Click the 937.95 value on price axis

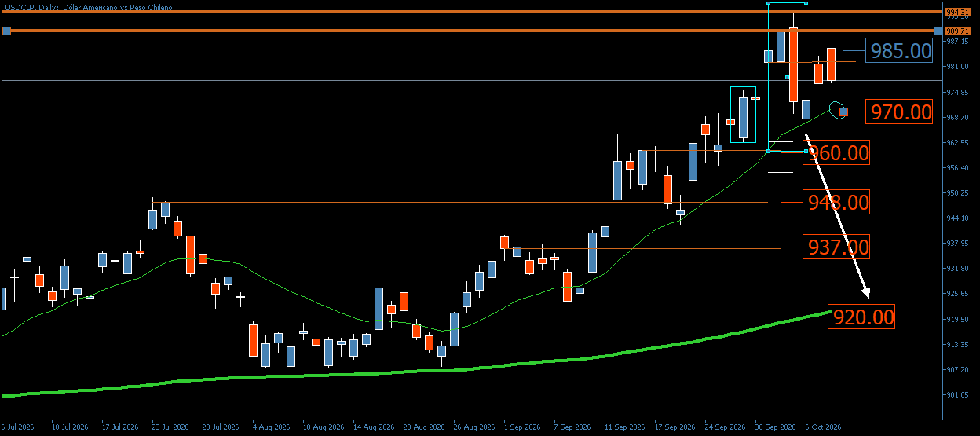(956, 244)
